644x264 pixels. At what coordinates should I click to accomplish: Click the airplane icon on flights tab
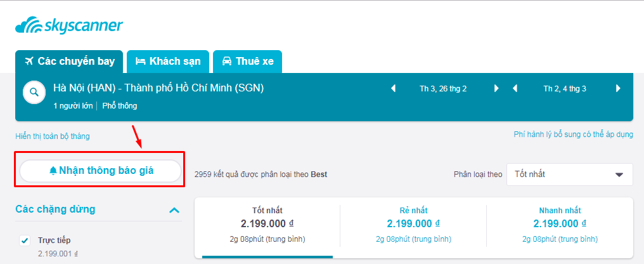pyautogui.click(x=29, y=62)
